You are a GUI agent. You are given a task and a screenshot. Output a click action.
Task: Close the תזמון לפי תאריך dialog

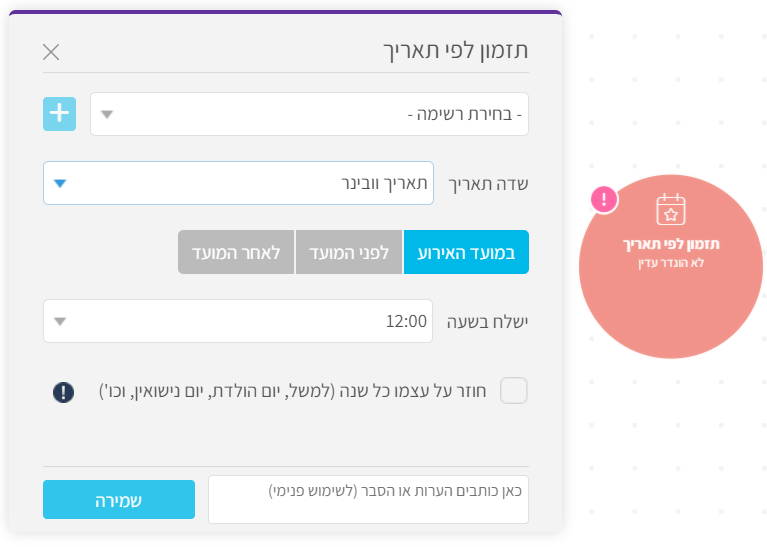pos(51,52)
